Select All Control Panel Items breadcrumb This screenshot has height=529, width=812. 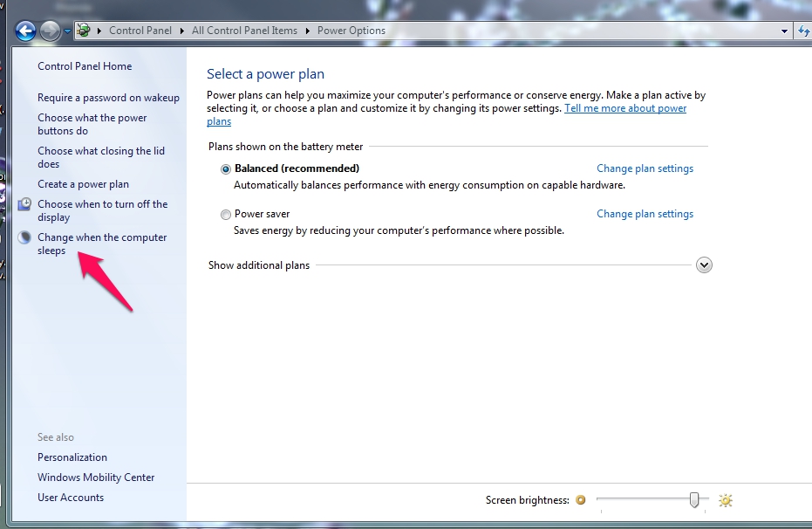244,31
